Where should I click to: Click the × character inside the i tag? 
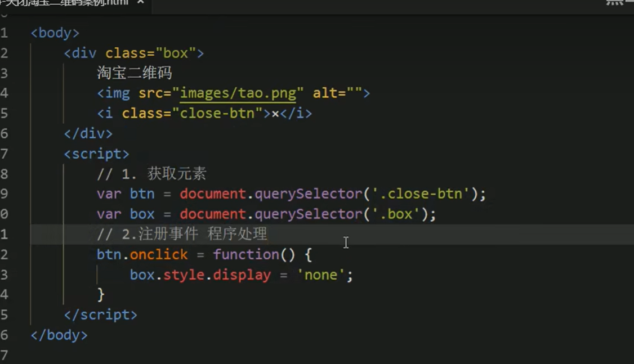pyautogui.click(x=275, y=114)
